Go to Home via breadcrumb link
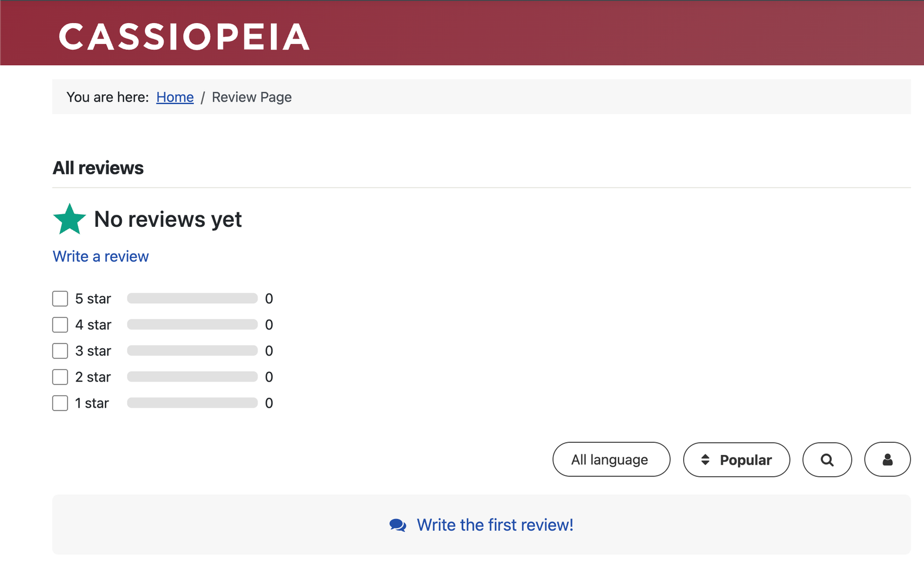The height and width of the screenshot is (586, 924). (174, 97)
